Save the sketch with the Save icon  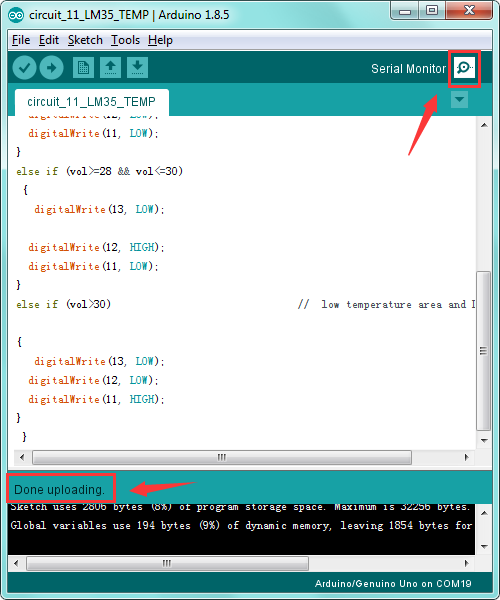(137, 68)
